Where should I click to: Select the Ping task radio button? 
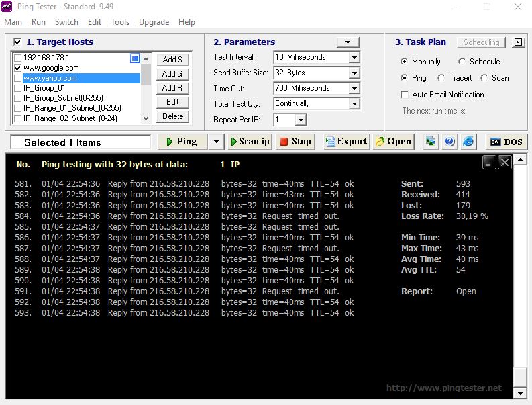pos(404,78)
